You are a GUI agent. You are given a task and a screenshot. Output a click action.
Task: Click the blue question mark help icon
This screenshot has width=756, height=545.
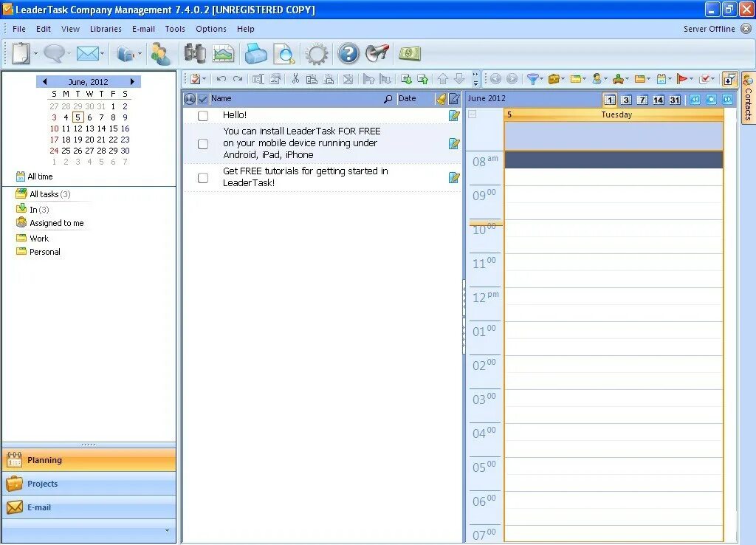(348, 53)
